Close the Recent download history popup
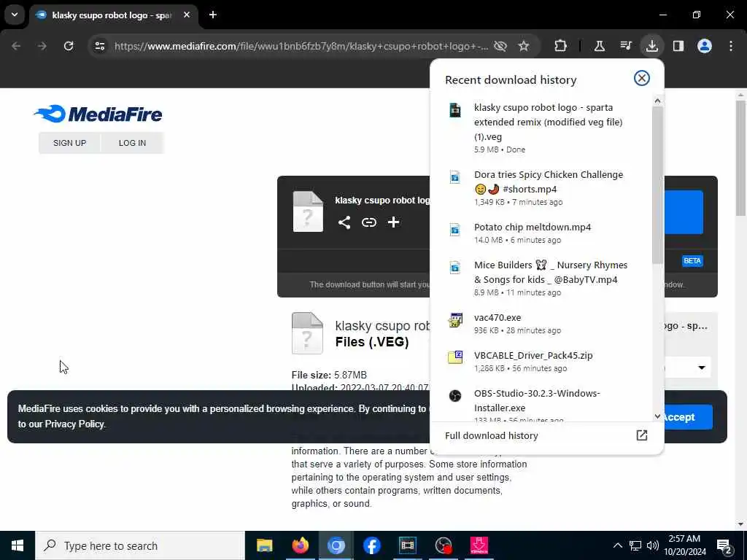This screenshot has width=747, height=560. tap(642, 78)
